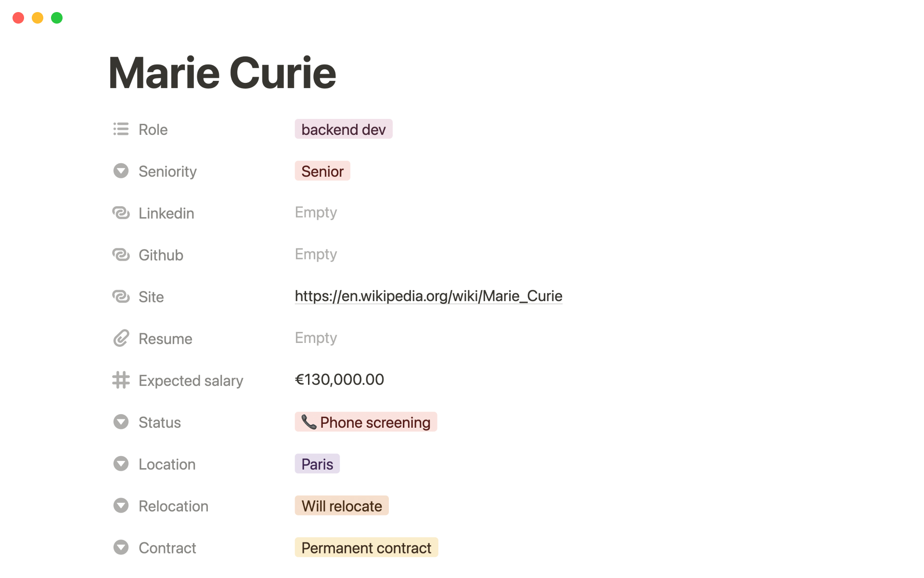Click the Status select-property icon
Screen dimensions: 924x578
point(121,422)
